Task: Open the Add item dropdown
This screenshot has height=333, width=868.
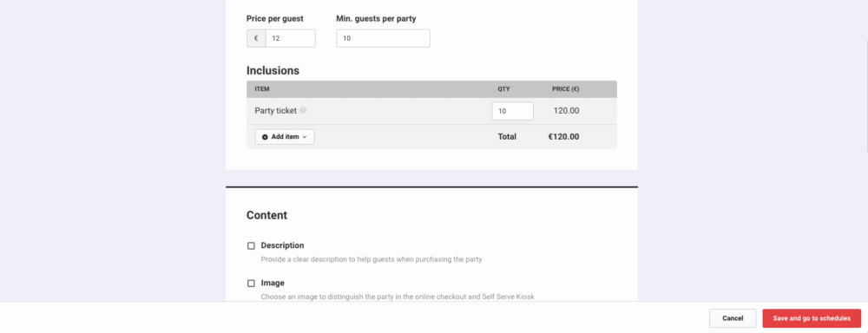Action: point(285,137)
